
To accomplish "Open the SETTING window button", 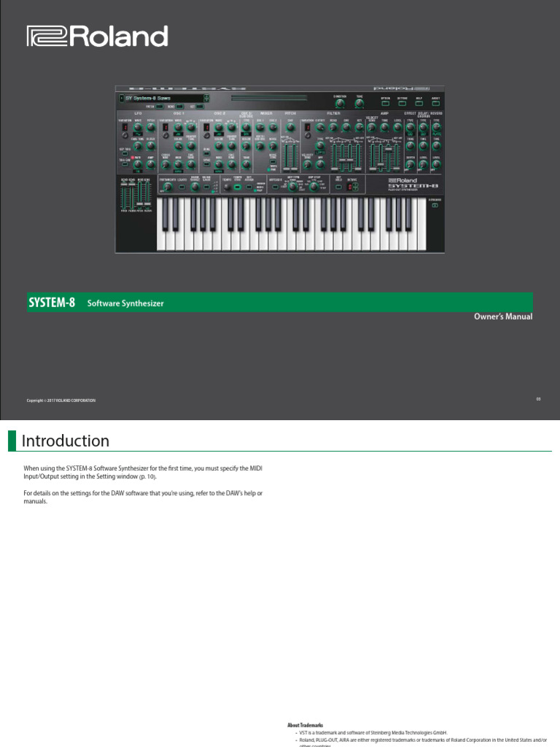I will tap(402, 104).
